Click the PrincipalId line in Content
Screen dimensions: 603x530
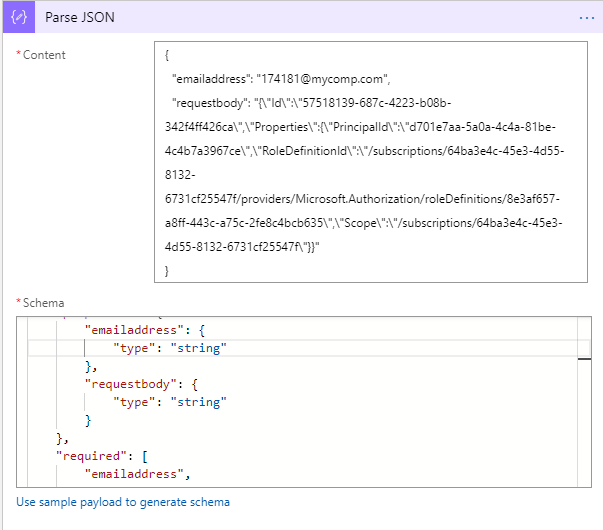pyautogui.click(x=360, y=127)
